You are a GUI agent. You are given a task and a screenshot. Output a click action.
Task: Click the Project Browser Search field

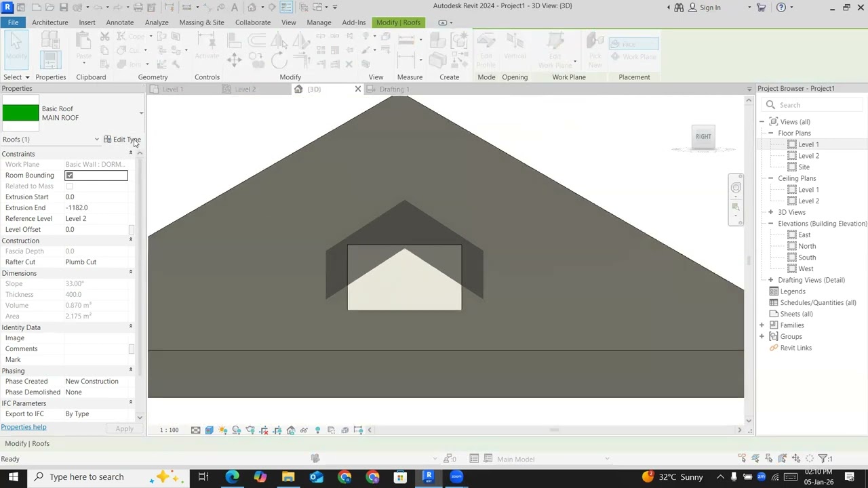pos(812,105)
